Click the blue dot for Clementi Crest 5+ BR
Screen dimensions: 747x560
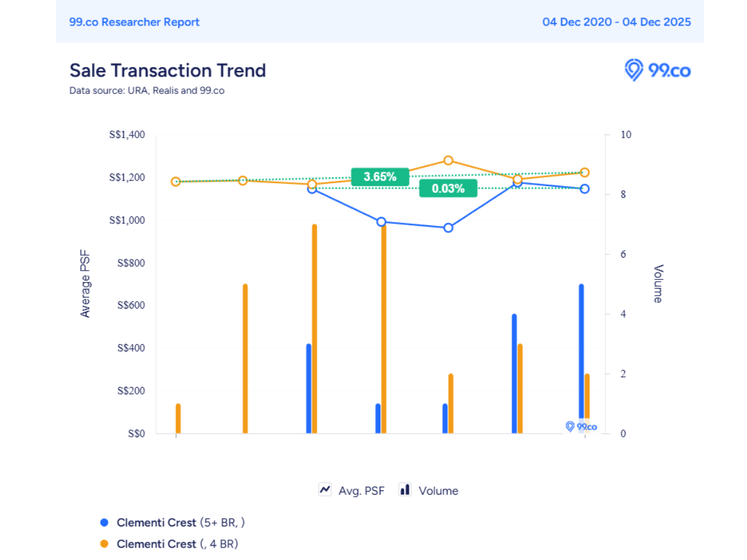tap(104, 523)
